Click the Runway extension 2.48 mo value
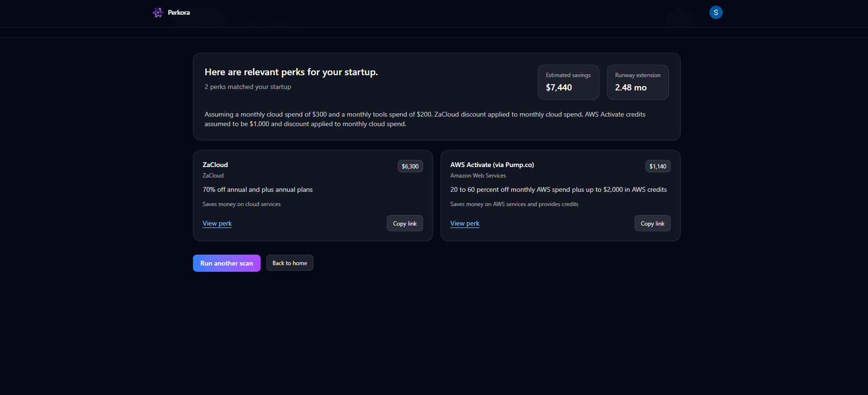This screenshot has height=395, width=868. point(631,88)
